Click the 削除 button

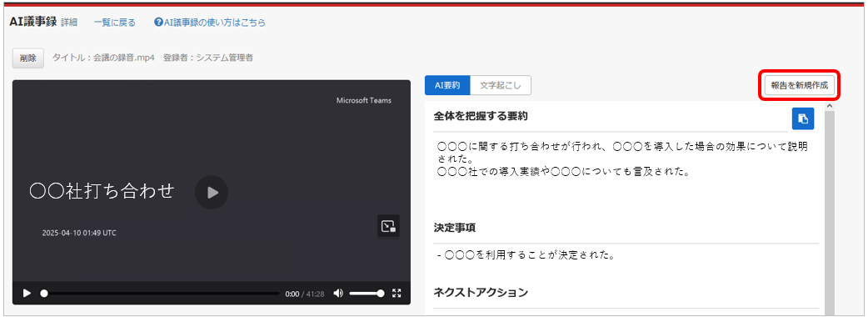[28, 58]
